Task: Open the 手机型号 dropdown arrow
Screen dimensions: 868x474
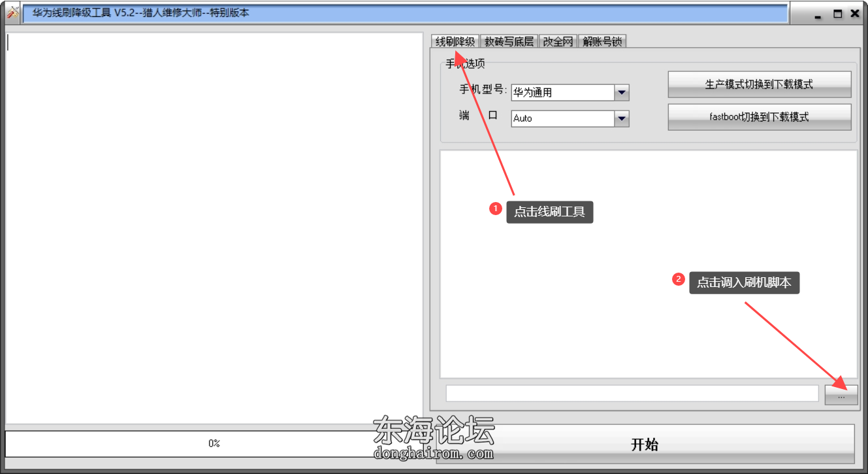Action: 622,93
